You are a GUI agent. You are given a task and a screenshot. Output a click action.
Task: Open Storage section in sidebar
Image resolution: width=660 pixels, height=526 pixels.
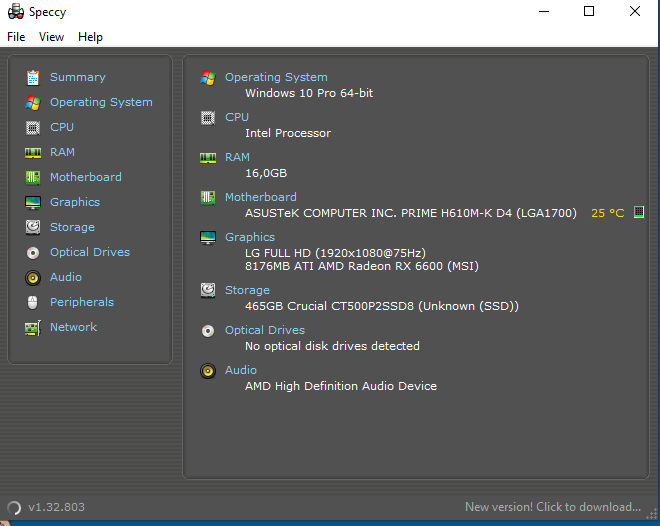point(72,227)
